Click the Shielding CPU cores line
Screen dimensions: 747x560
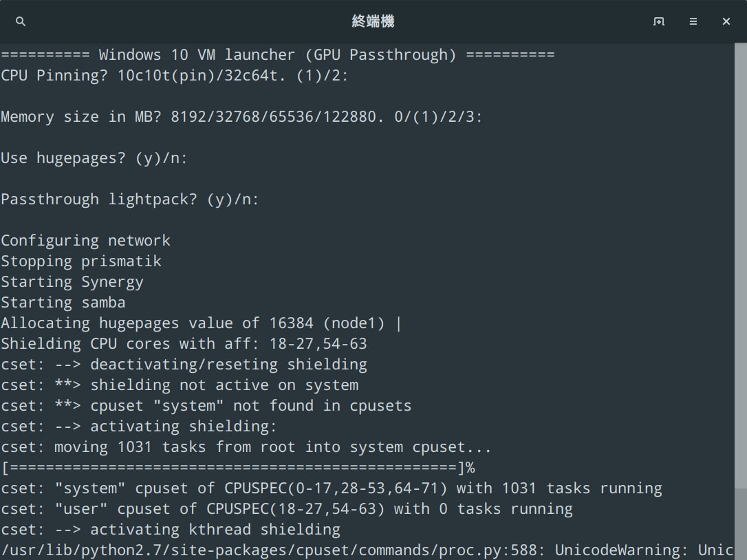click(184, 343)
